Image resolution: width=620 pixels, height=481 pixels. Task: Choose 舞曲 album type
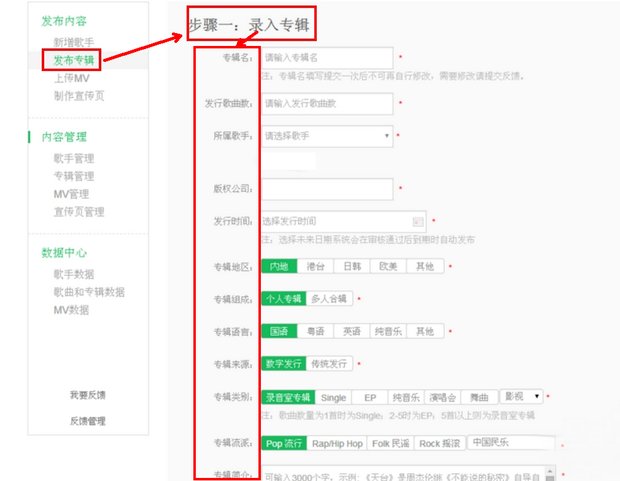pyautogui.click(x=479, y=397)
